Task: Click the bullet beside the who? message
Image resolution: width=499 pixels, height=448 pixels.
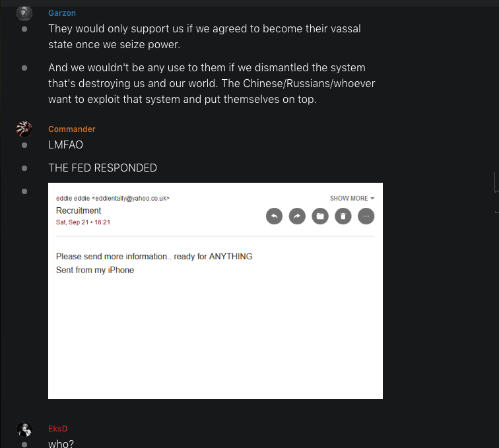Action: coord(24,445)
